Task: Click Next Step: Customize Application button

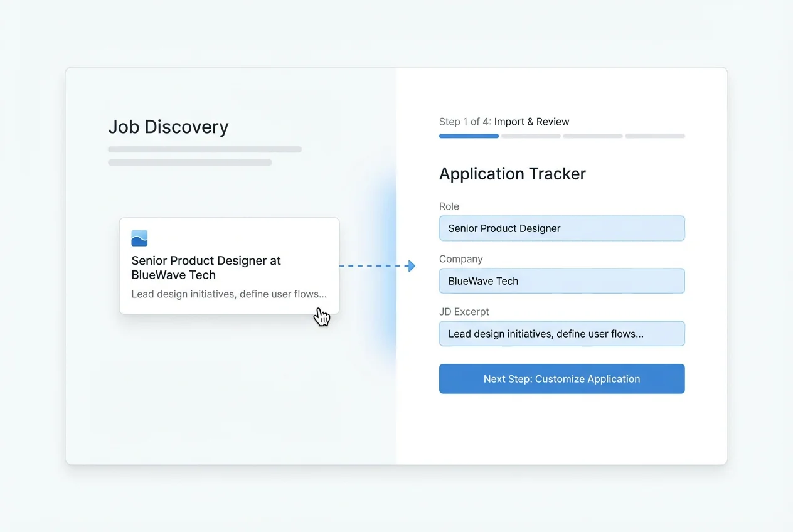Action: (x=561, y=379)
